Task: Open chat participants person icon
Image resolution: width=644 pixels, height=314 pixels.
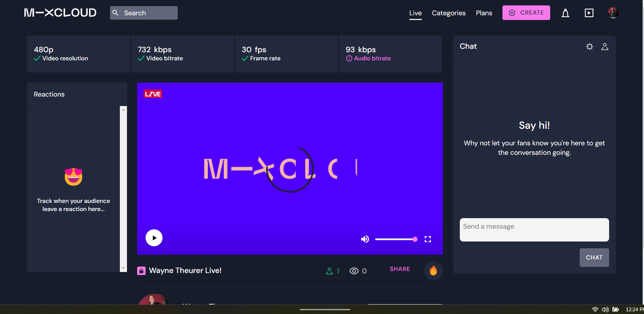Action: click(x=605, y=47)
